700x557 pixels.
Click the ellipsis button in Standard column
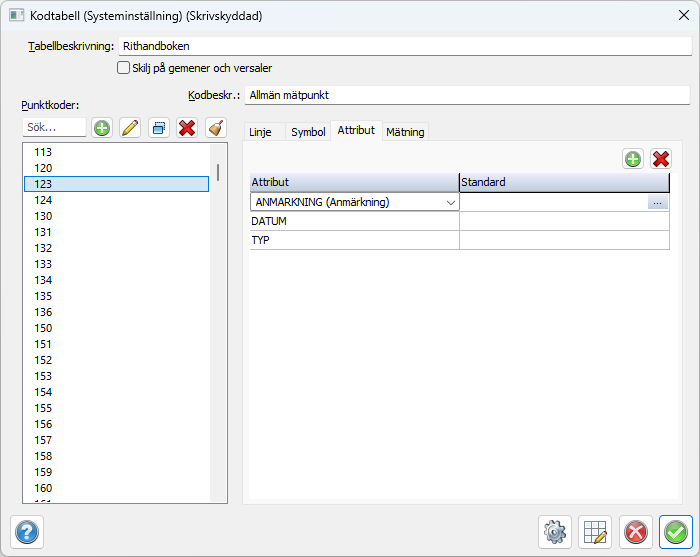tap(657, 202)
